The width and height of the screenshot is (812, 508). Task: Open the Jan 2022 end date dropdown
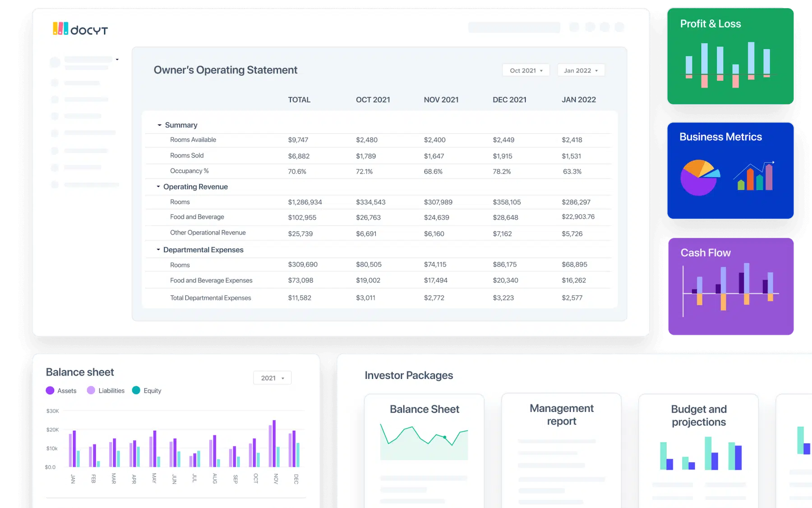581,70
